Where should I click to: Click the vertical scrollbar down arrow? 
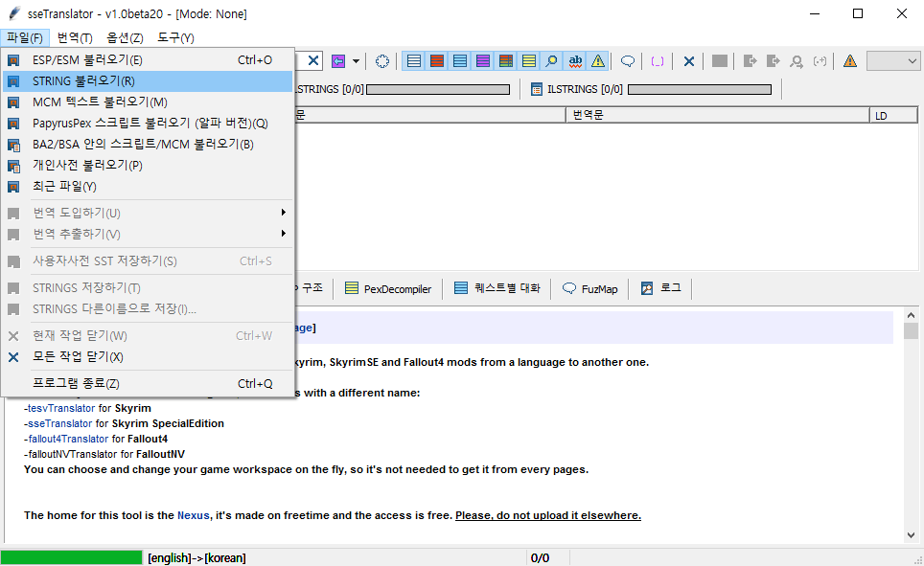tap(911, 534)
